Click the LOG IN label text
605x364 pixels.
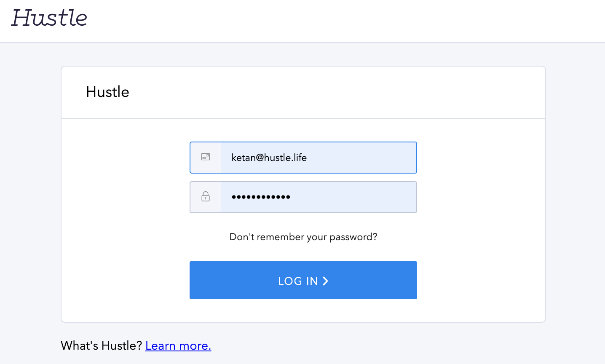(x=298, y=281)
